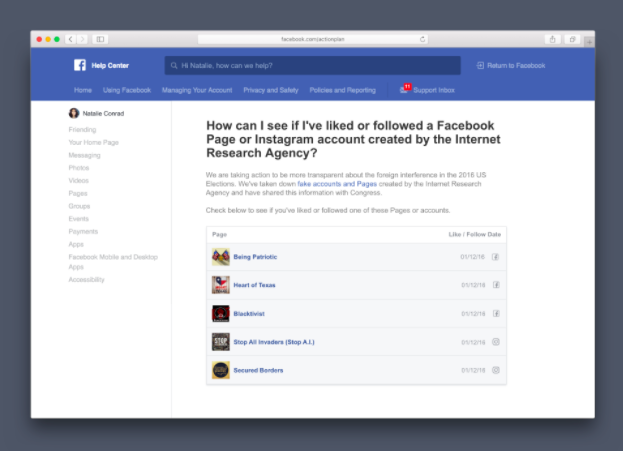Viewport: 623px width, 451px height.
Task: Reload page using refresh icon
Action: 422,39
